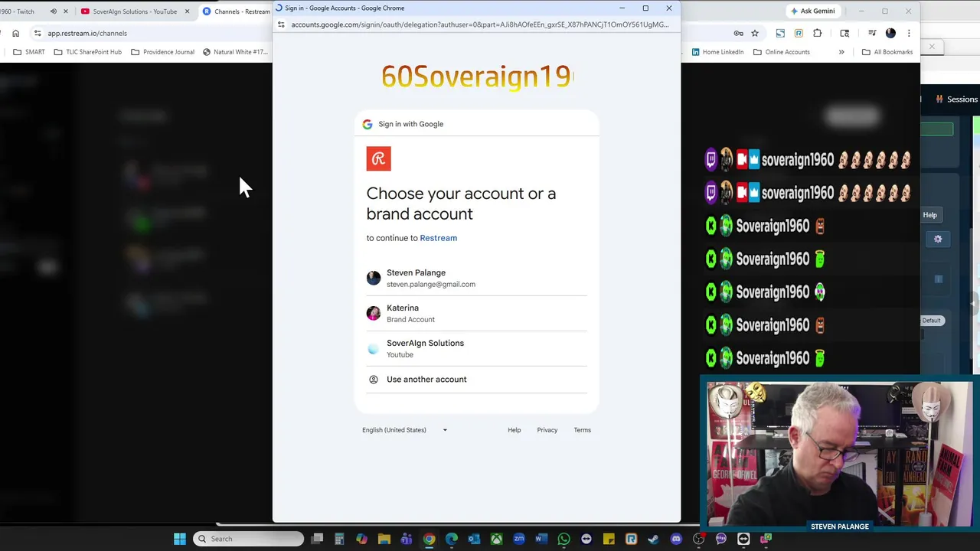Open Copilot from taskbar
The width and height of the screenshot is (980, 551).
(x=361, y=539)
